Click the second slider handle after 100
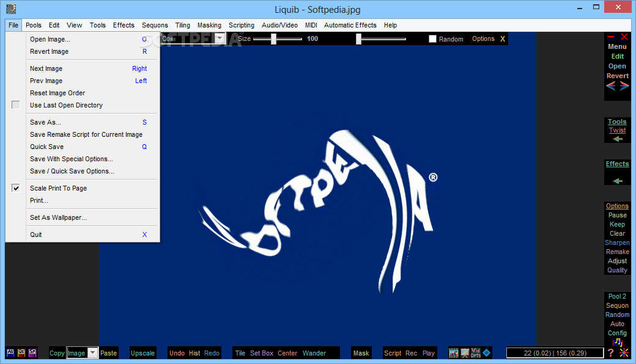 click(x=358, y=39)
